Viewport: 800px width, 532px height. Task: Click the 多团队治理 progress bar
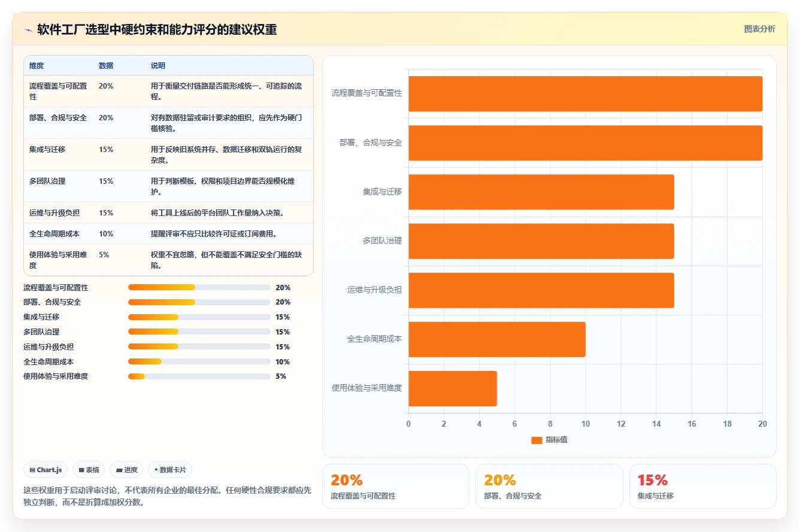pos(199,332)
